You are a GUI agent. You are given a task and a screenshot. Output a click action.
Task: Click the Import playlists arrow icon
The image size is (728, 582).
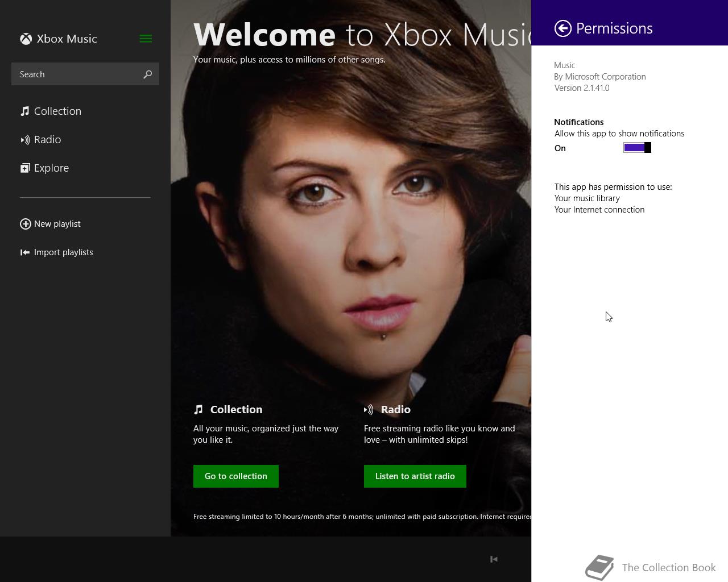pyautogui.click(x=25, y=252)
